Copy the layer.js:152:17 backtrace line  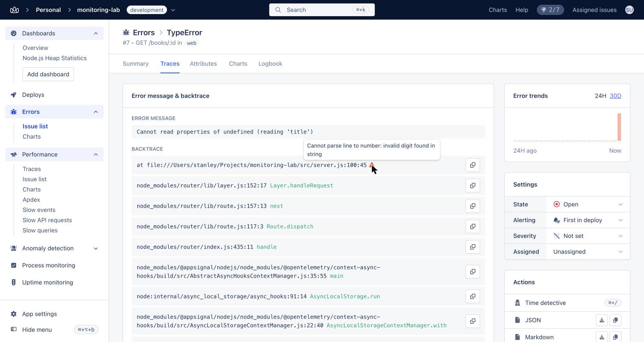[473, 185]
